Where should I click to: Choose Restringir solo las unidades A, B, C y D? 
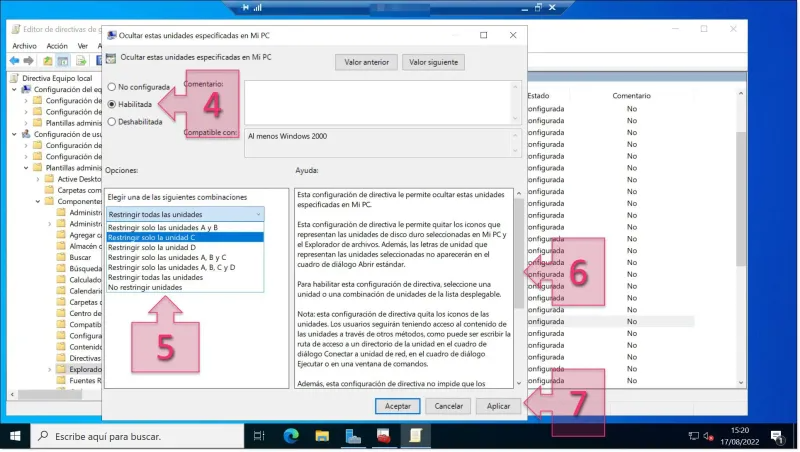[185, 267]
